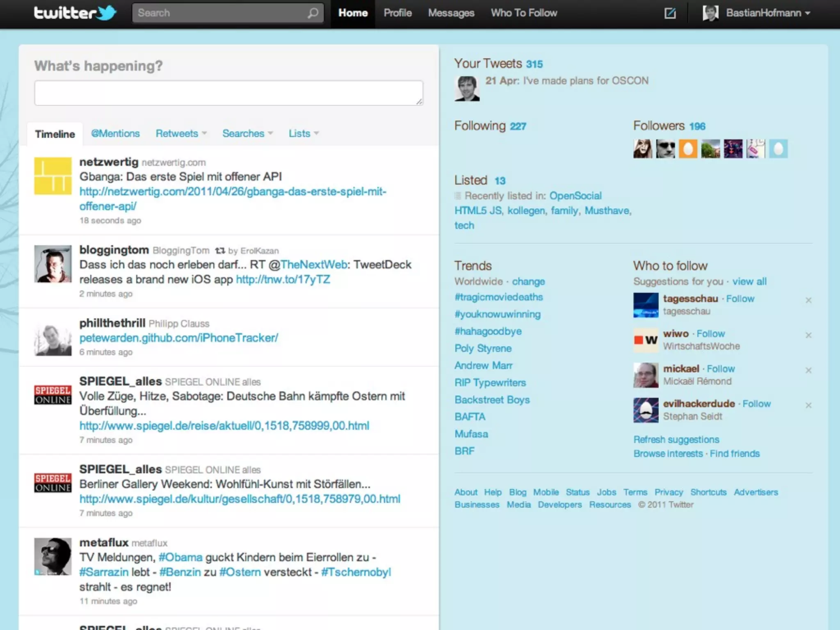Image resolution: width=840 pixels, height=630 pixels.
Task: Open the compose new tweet icon
Action: coord(670,13)
